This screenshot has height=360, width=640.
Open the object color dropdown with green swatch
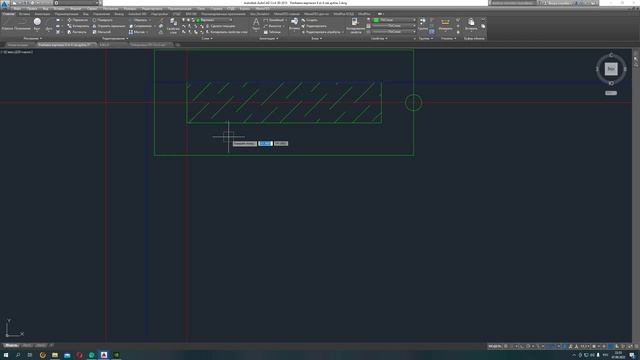click(394, 20)
